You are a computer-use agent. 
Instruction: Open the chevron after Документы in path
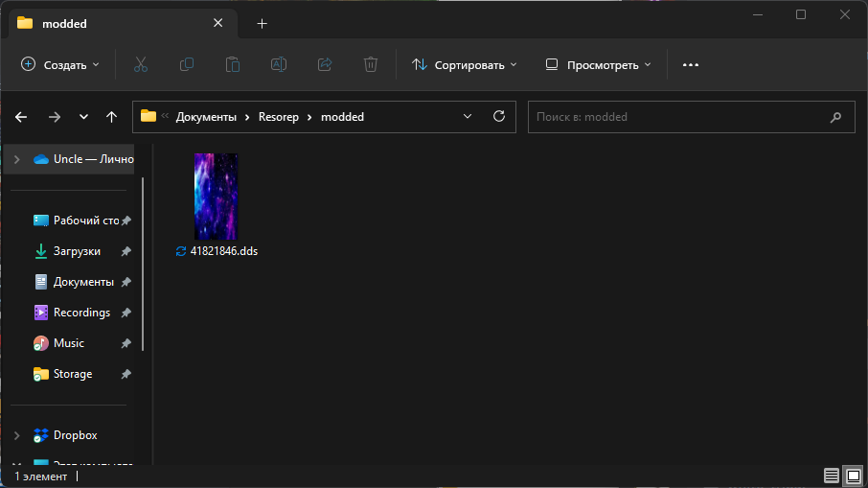247,117
